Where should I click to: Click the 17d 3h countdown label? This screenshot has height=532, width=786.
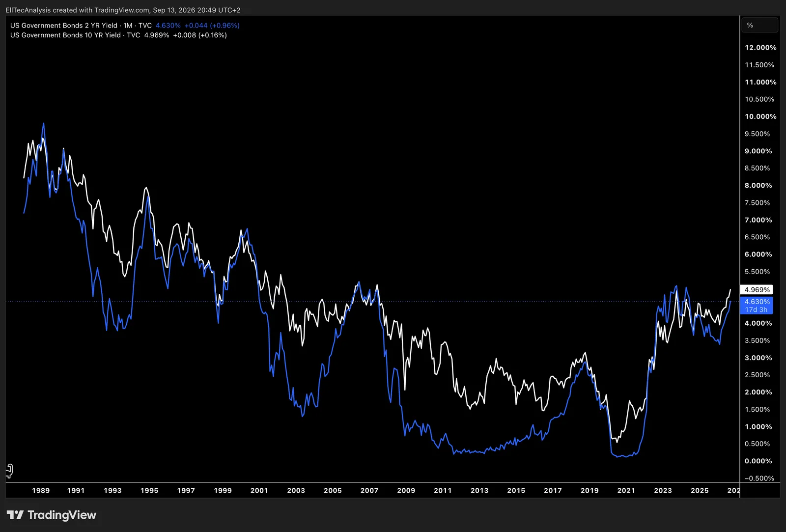757,309
